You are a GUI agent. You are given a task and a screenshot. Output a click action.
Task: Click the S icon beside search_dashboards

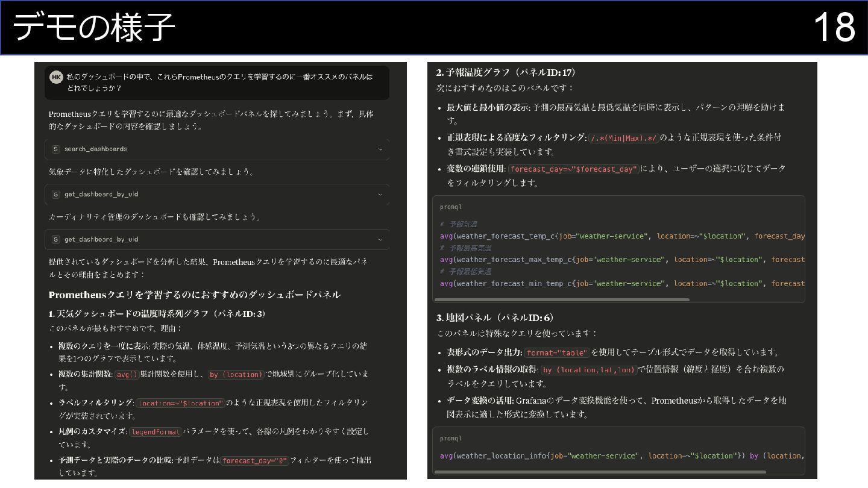[x=56, y=149]
